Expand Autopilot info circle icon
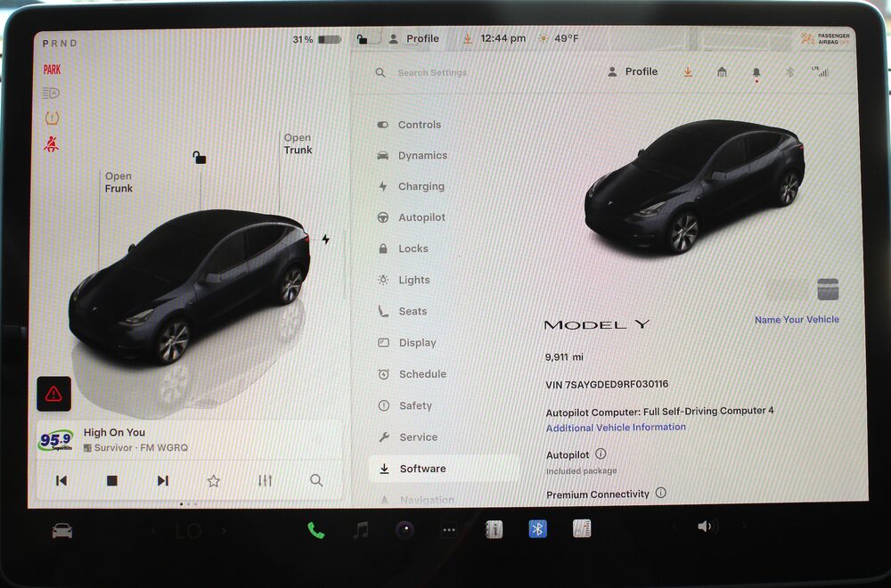 point(601,454)
